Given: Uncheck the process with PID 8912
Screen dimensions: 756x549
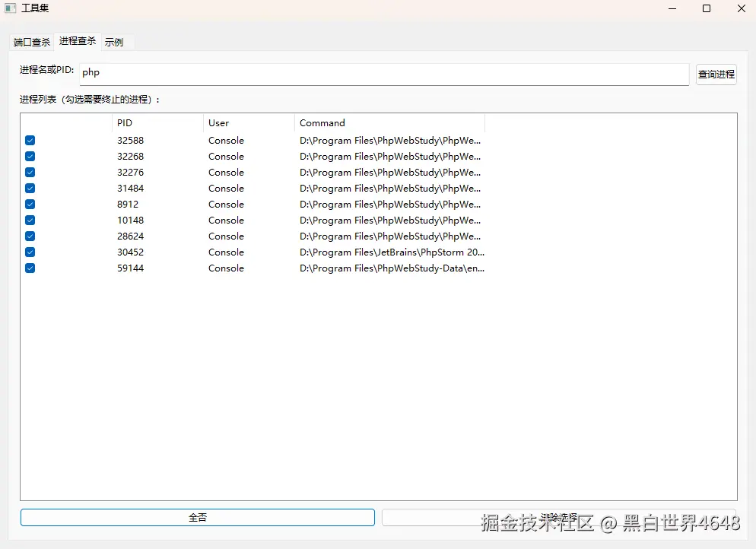Looking at the screenshot, I should (x=30, y=204).
